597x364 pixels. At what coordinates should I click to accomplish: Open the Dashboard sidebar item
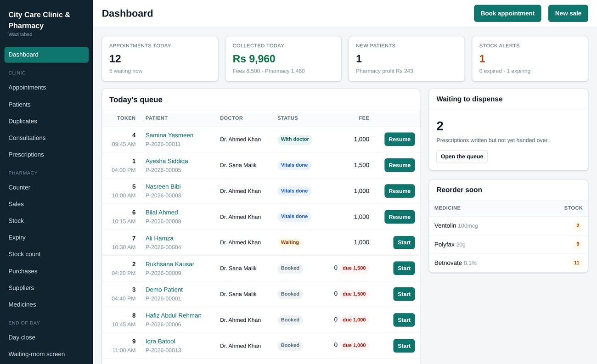[46, 55]
